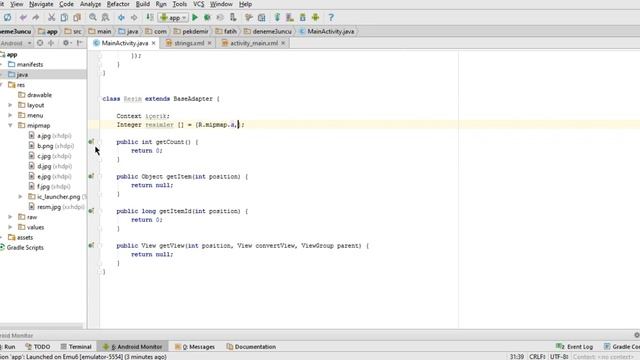Click the Hide project panel icon

[x=80, y=43]
